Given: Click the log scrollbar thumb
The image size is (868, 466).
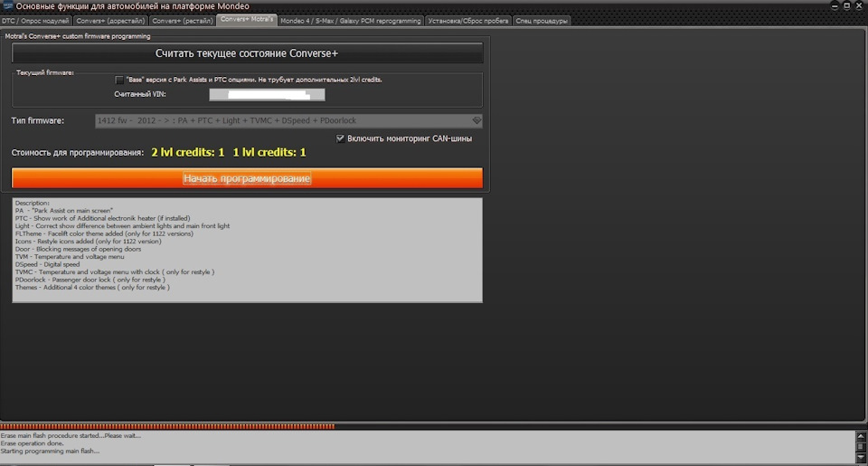Looking at the screenshot, I should pyautogui.click(x=861, y=447).
